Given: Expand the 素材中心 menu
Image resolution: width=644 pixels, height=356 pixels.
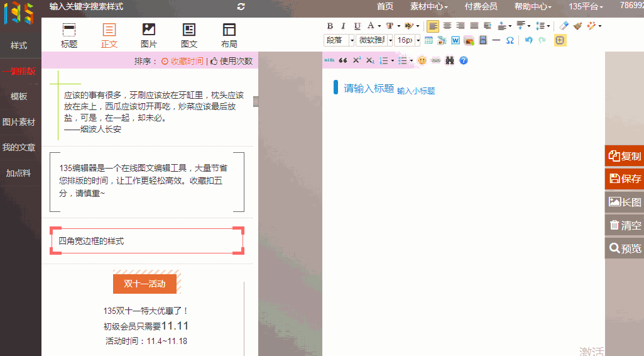Looking at the screenshot, I should (x=428, y=6).
